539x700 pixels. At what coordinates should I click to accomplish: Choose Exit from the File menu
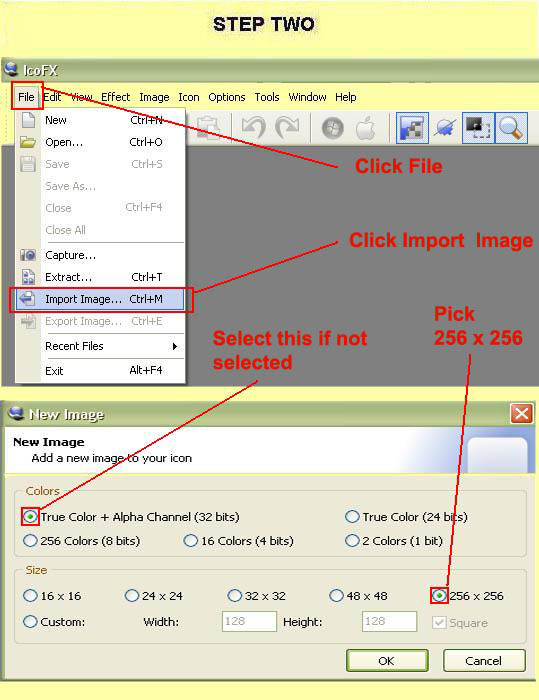(x=100, y=371)
